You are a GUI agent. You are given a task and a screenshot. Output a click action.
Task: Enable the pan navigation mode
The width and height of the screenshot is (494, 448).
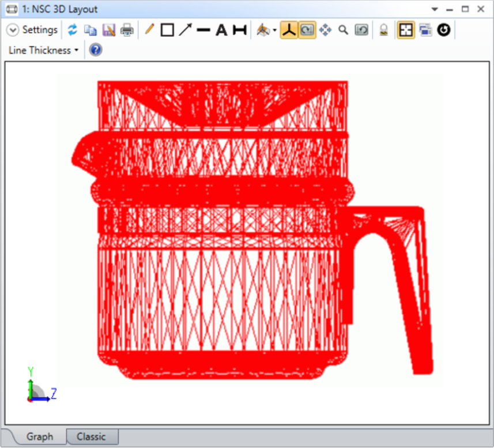point(326,29)
